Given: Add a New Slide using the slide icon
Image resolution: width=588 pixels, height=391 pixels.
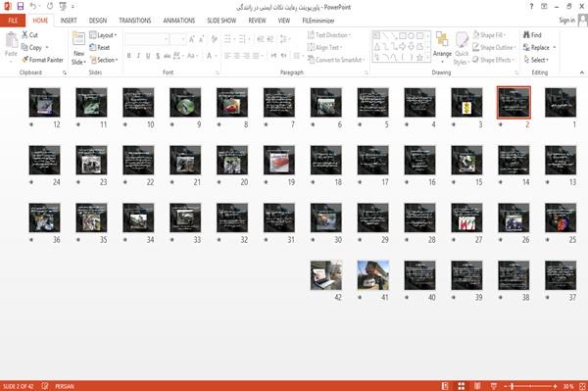Looking at the screenshot, I should [78, 39].
